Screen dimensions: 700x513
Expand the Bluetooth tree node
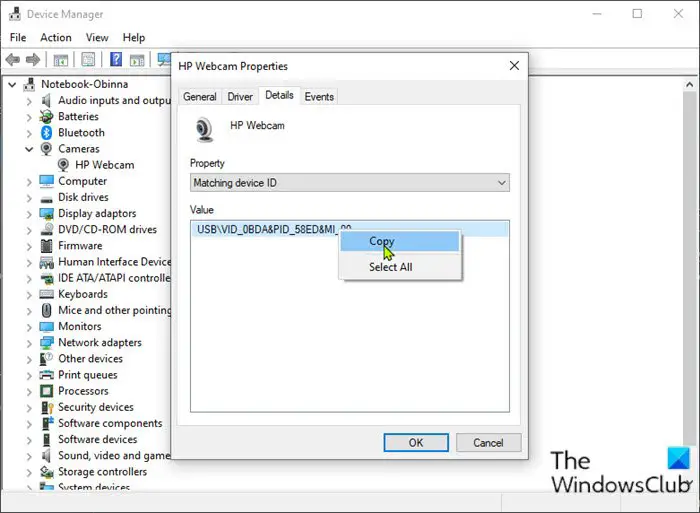tap(29, 133)
